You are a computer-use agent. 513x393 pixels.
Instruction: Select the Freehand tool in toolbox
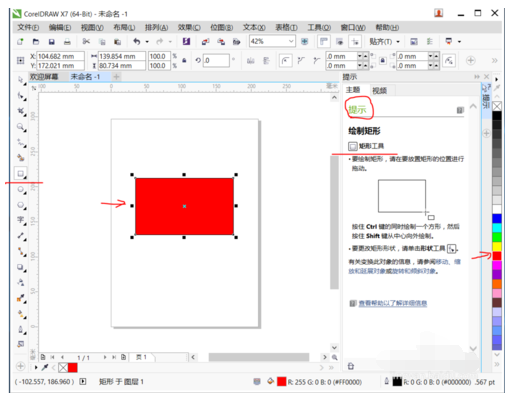click(x=21, y=143)
